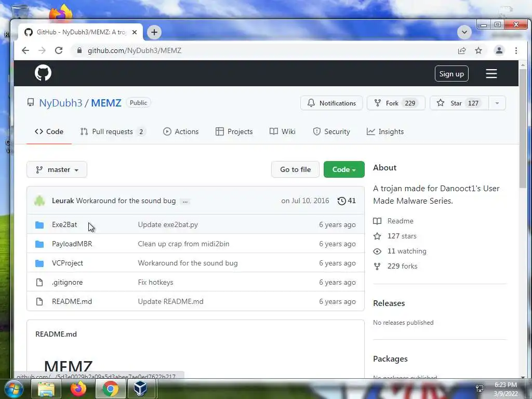View site security lock info
532x399 pixels.
click(79, 50)
